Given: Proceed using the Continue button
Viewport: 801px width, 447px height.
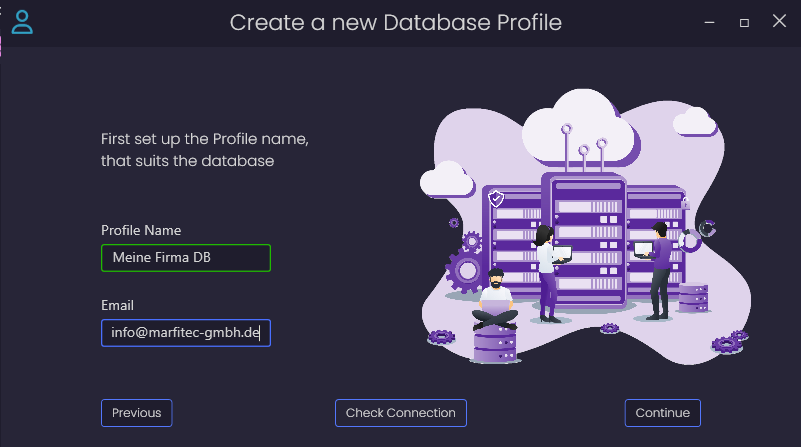Looking at the screenshot, I should pyautogui.click(x=663, y=413).
